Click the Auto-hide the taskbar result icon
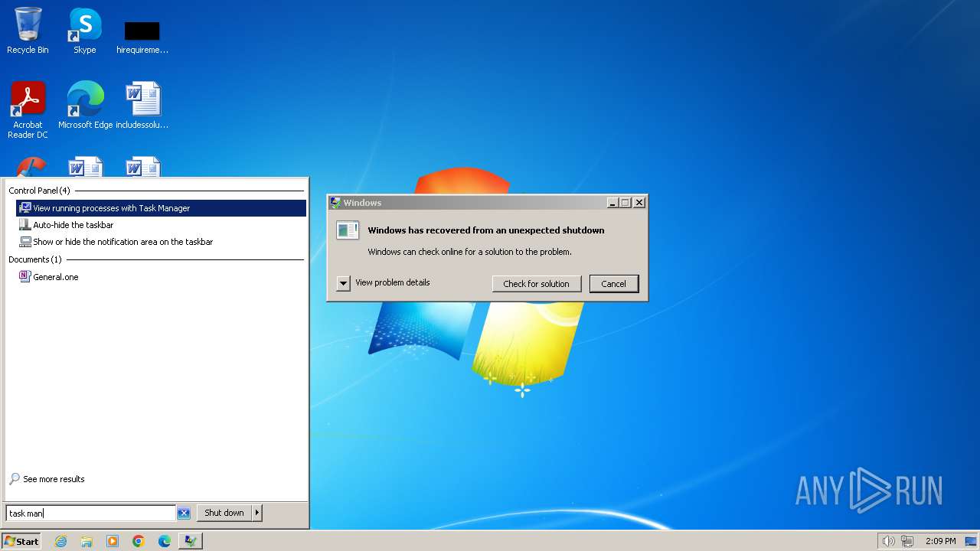 coord(25,225)
